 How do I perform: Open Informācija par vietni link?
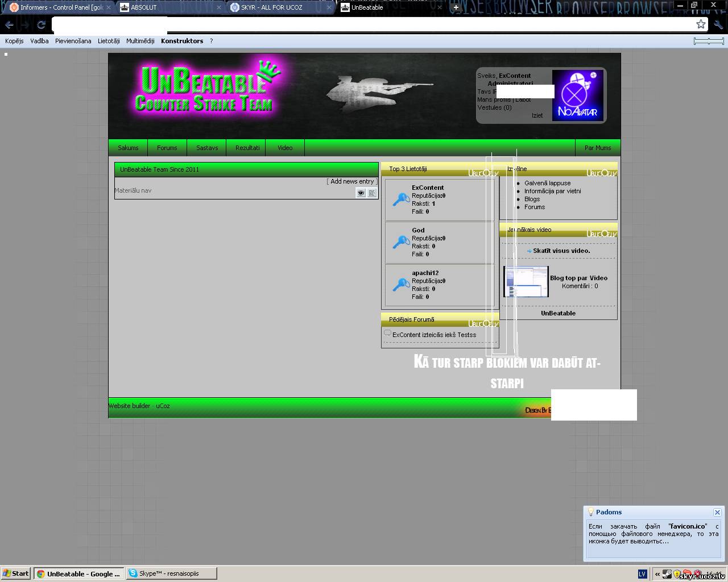point(552,191)
